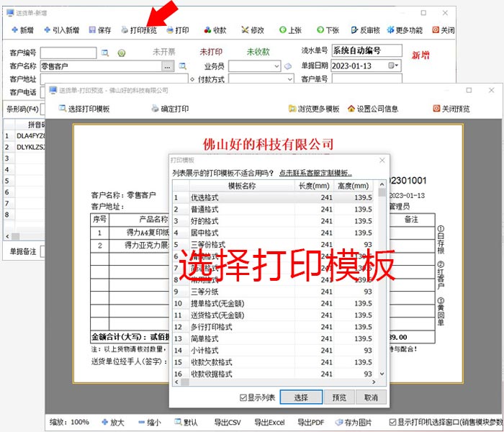The width and height of the screenshot is (504, 432).
Task: Click 反审核 in the toolbar
Action: (x=366, y=30)
